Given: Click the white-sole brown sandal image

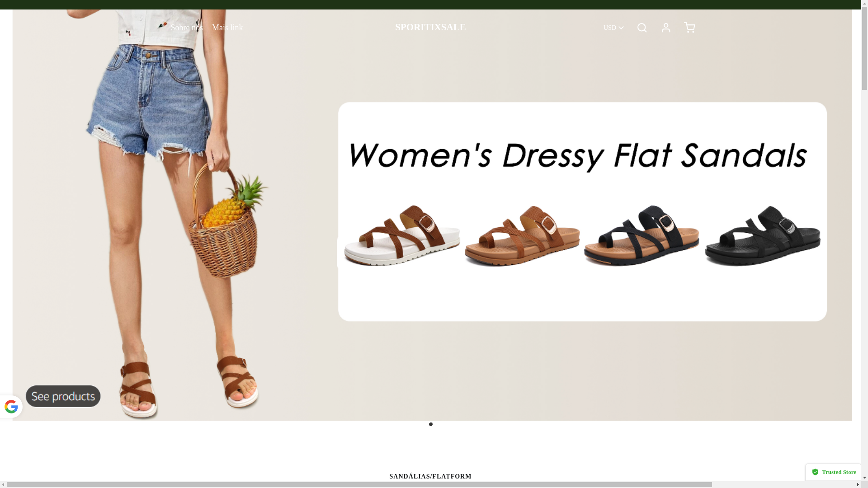Looking at the screenshot, I should click(401, 236).
